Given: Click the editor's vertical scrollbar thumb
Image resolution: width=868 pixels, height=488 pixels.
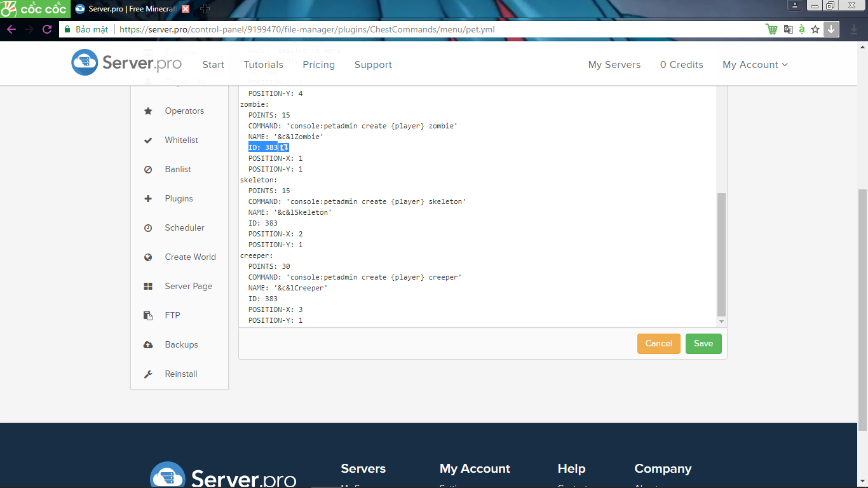Looking at the screenshot, I should [x=721, y=254].
